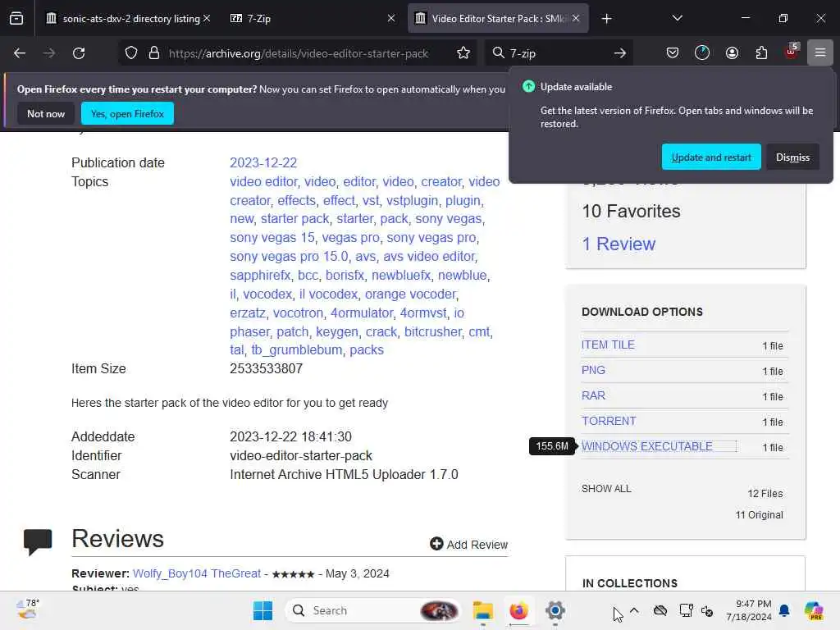Click Update and restart button
Image resolution: width=840 pixels, height=630 pixels.
(x=711, y=157)
